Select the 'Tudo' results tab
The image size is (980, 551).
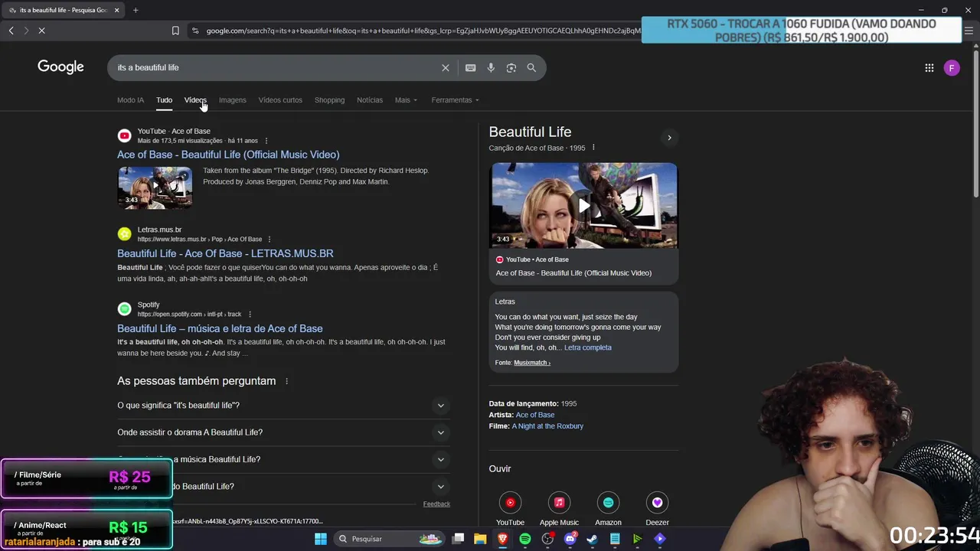coord(164,100)
